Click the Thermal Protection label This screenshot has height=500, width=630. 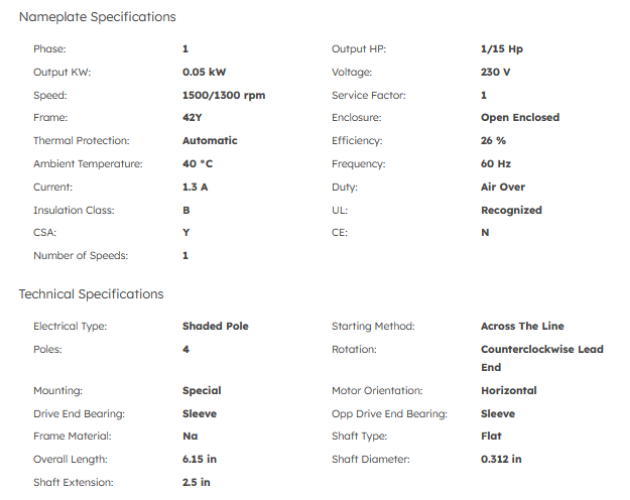[81, 141]
